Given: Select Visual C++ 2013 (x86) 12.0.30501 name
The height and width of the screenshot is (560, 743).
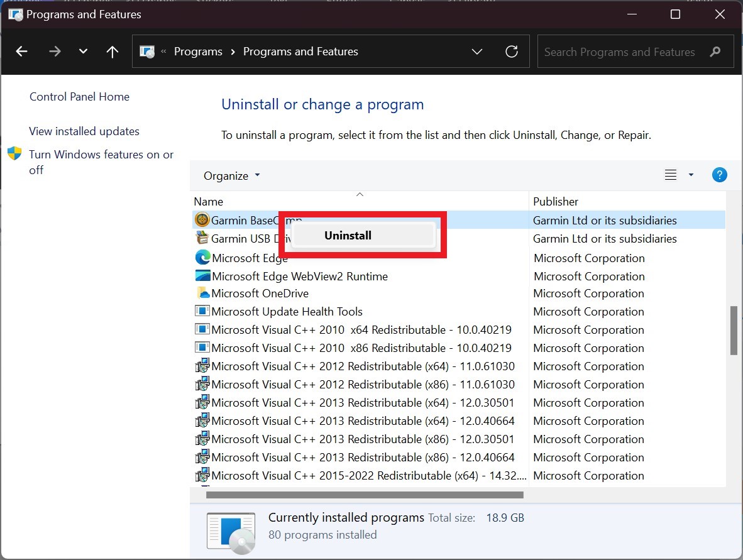Looking at the screenshot, I should click(363, 439).
